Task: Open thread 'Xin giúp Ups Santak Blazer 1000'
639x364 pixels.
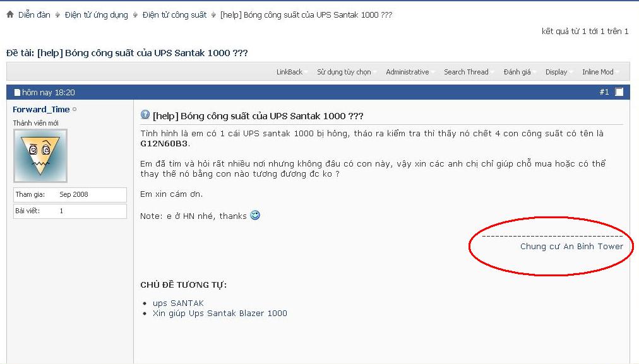Action: click(x=220, y=313)
